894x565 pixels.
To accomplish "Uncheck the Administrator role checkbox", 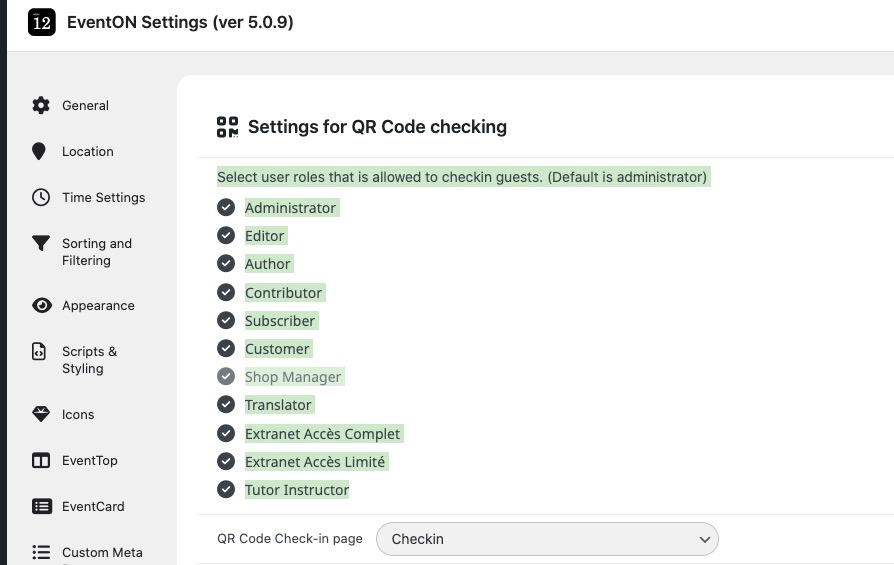I will pyautogui.click(x=226, y=208).
